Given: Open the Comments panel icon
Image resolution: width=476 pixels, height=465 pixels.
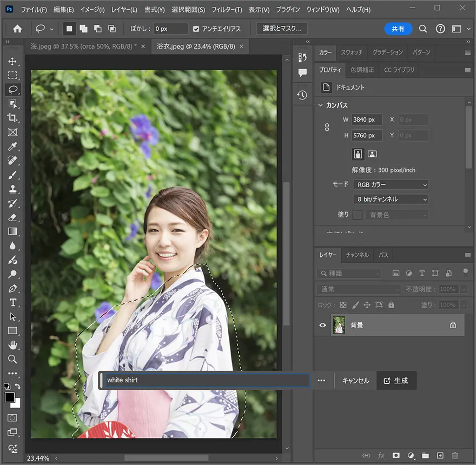Looking at the screenshot, I should tap(302, 72).
